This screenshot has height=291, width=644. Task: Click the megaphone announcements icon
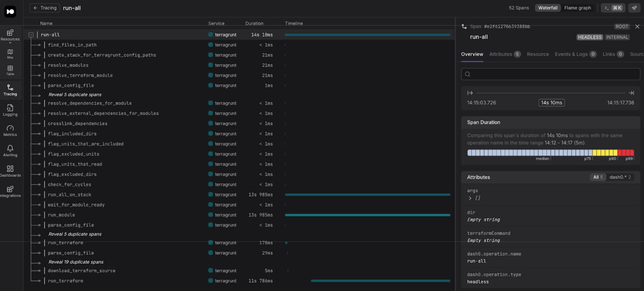coord(634,8)
